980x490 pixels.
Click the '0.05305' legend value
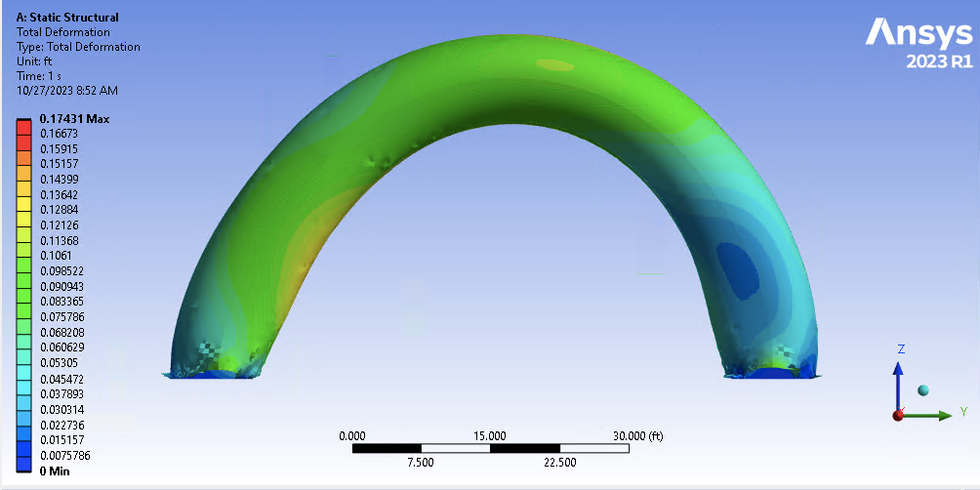point(59,363)
